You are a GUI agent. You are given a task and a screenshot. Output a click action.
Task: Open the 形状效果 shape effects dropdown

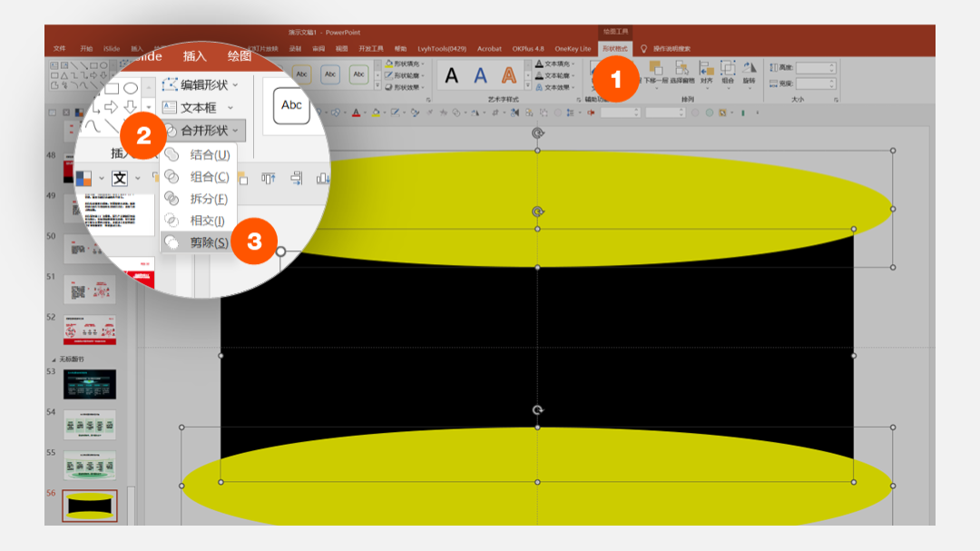tap(405, 87)
